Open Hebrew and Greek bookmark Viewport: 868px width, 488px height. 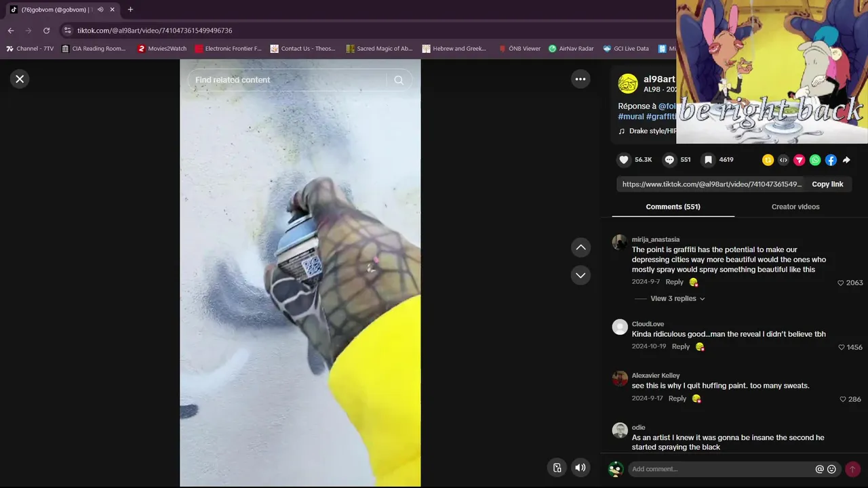coord(454,49)
